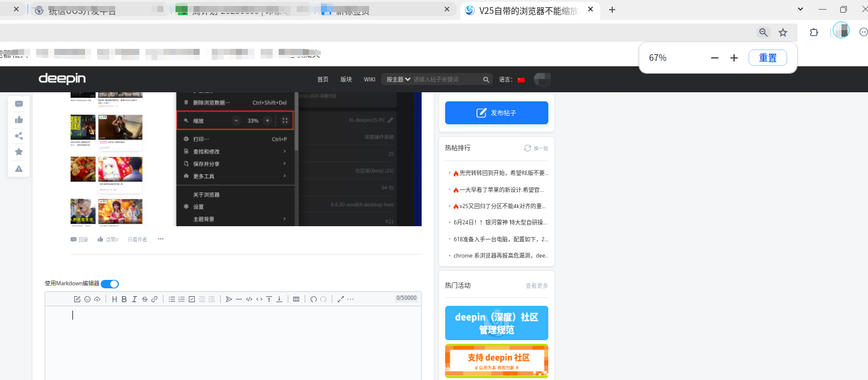Insert a table via editor toolbar

(296, 299)
